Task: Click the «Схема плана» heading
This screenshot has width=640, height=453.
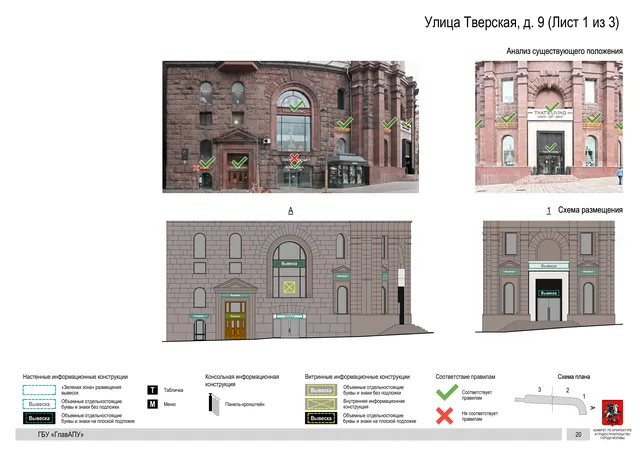Action: pyautogui.click(x=573, y=377)
